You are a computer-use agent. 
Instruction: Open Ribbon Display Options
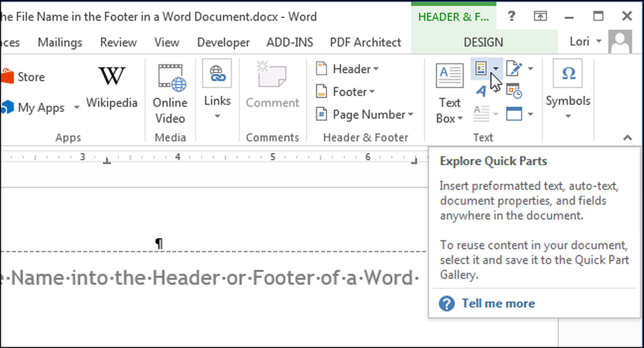point(540,16)
